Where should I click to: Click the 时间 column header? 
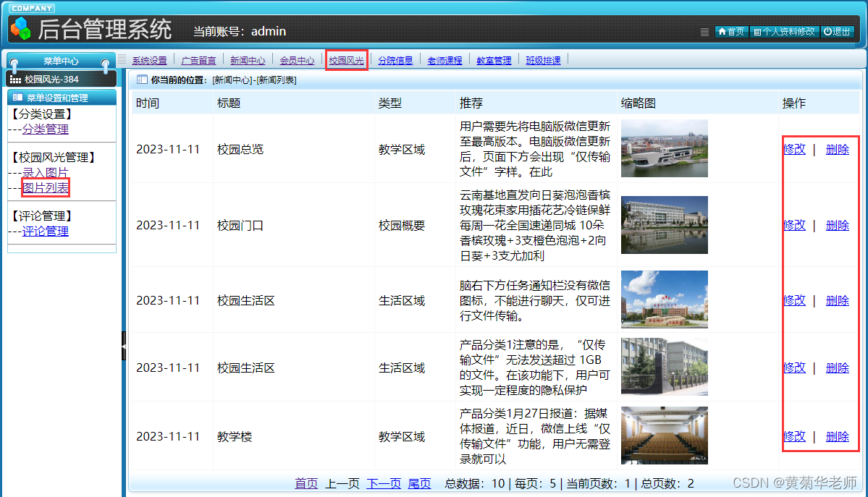[148, 103]
